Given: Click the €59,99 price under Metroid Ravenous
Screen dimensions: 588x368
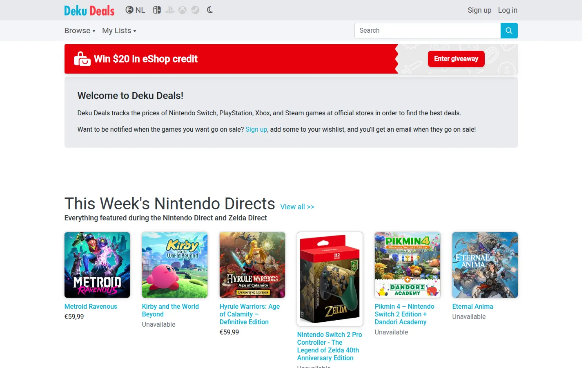Looking at the screenshot, I should tap(74, 316).
